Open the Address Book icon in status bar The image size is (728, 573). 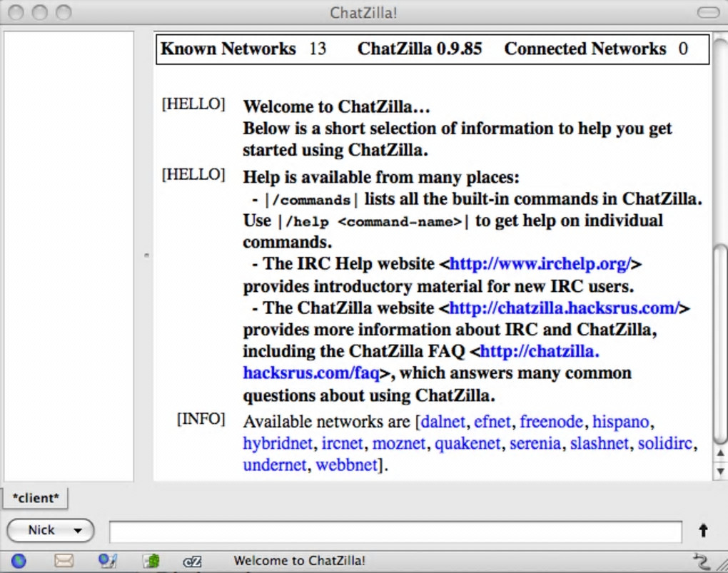point(151,561)
